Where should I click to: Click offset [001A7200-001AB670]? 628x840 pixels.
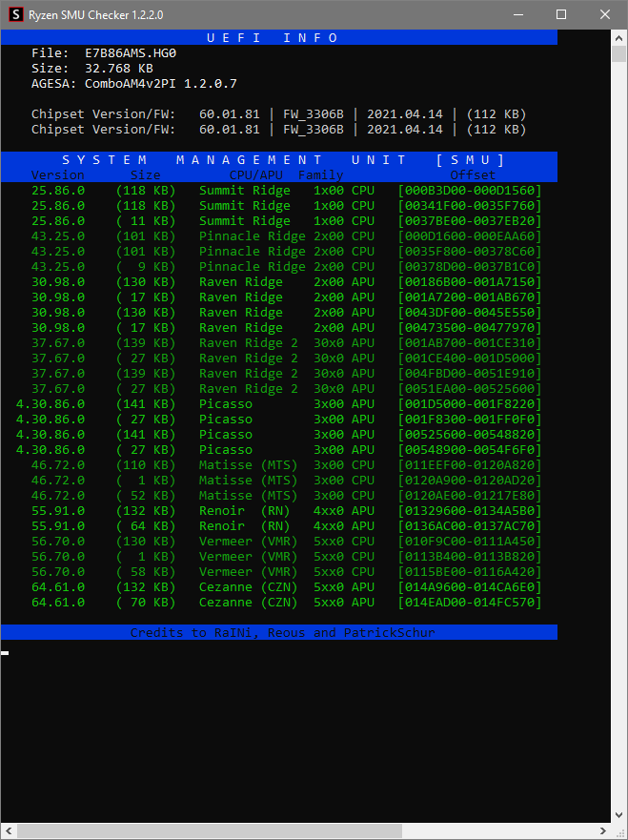pyautogui.click(x=470, y=297)
